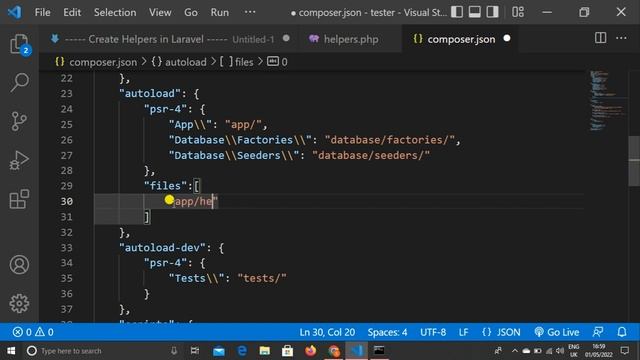
Task: Open terminal app in taskbar
Action: click(x=379, y=351)
